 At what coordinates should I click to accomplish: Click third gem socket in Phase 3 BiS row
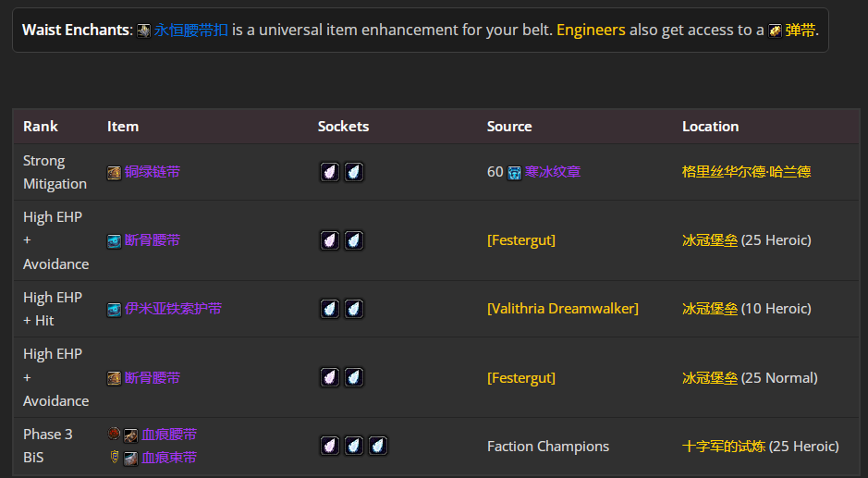click(377, 446)
